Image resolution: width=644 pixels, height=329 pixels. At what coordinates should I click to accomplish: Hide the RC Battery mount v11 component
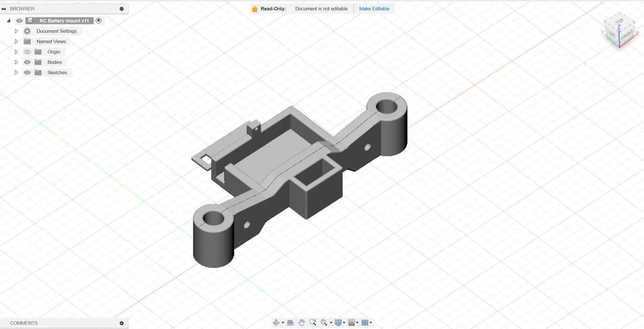pyautogui.click(x=19, y=21)
